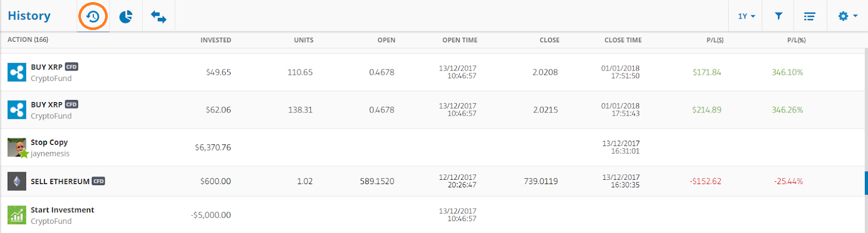Click the XRP logo in second row
The height and width of the screenshot is (233, 868).
coord(17,110)
